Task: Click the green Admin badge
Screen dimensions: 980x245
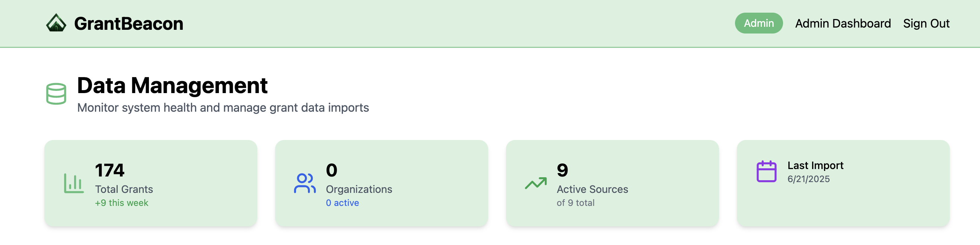Action: [758, 23]
